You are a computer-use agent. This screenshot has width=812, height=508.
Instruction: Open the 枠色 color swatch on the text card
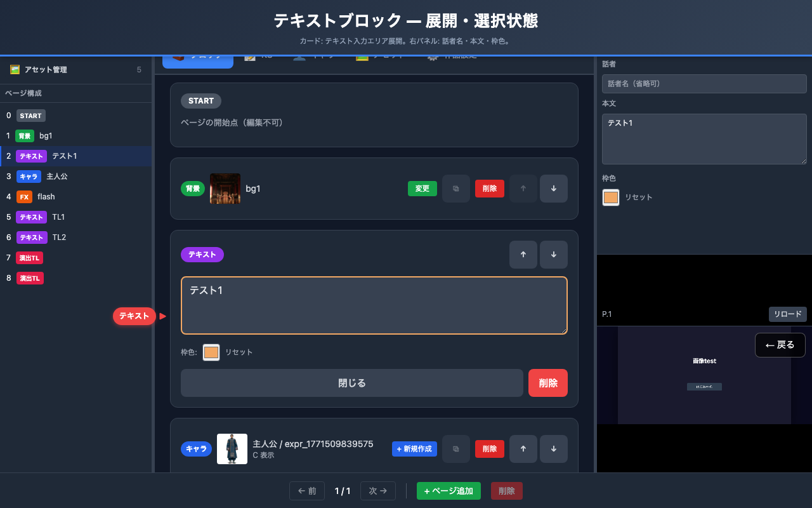[x=211, y=352]
